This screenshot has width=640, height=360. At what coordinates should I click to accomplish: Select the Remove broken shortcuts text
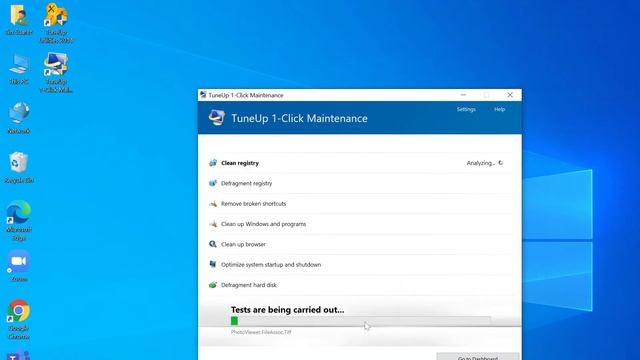tap(253, 204)
